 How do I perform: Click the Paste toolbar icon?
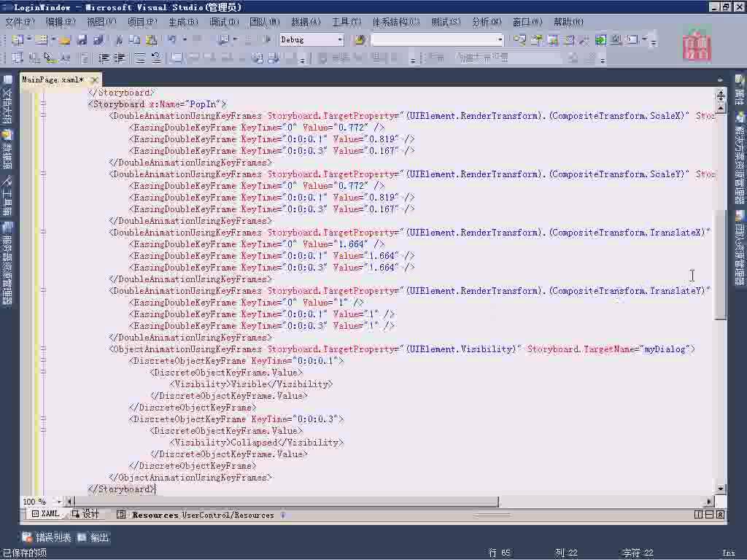(x=152, y=41)
